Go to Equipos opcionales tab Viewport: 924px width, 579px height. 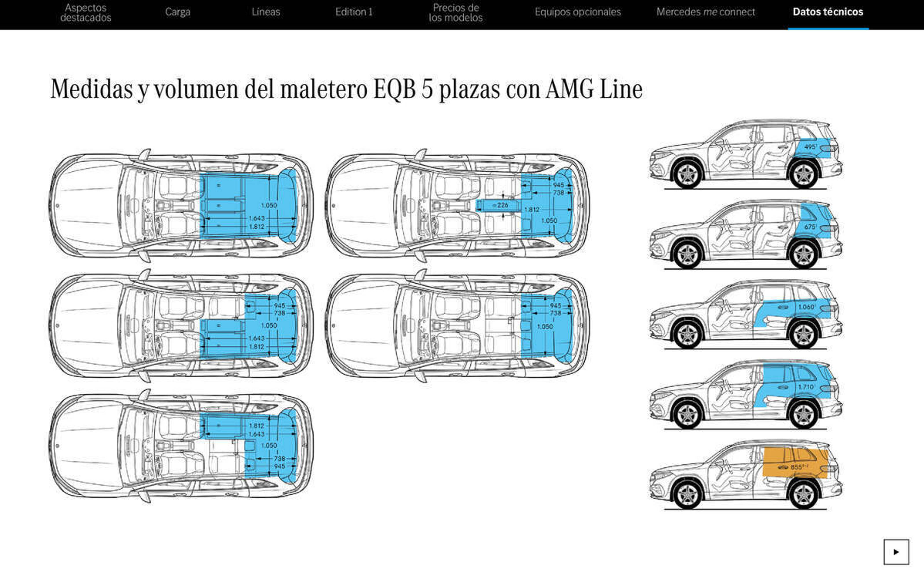coord(578,12)
